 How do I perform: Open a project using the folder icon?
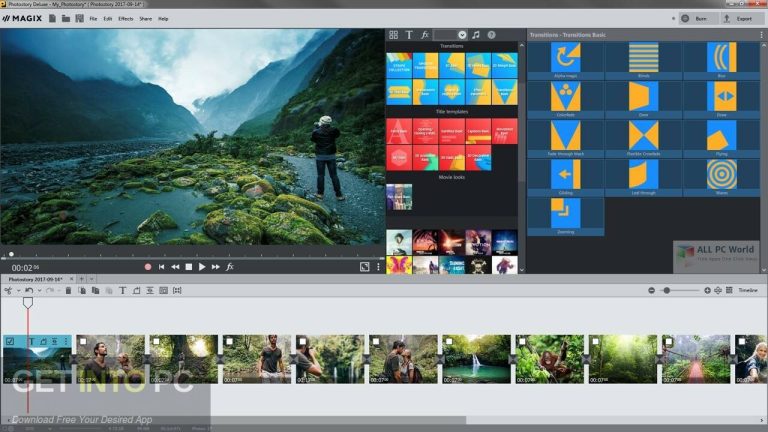click(66, 19)
